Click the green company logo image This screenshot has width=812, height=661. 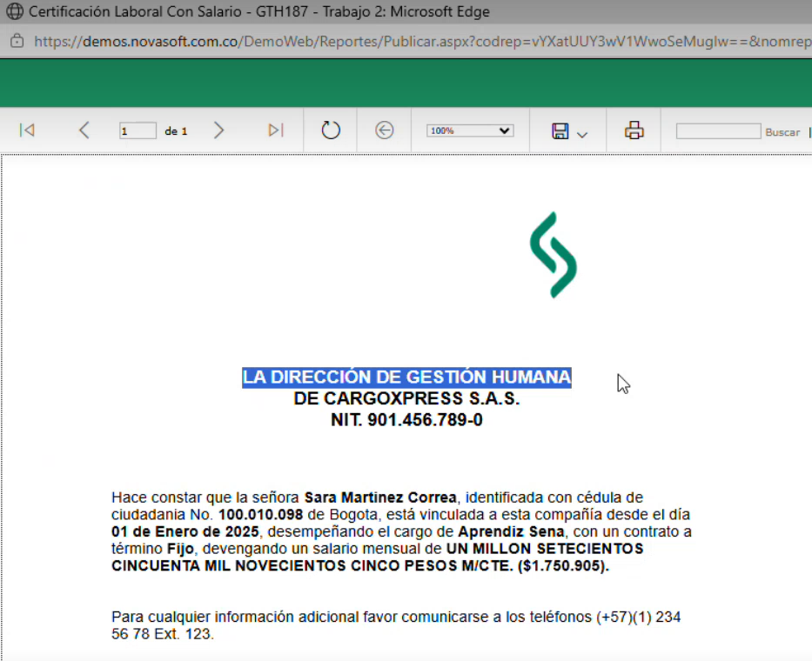click(553, 255)
